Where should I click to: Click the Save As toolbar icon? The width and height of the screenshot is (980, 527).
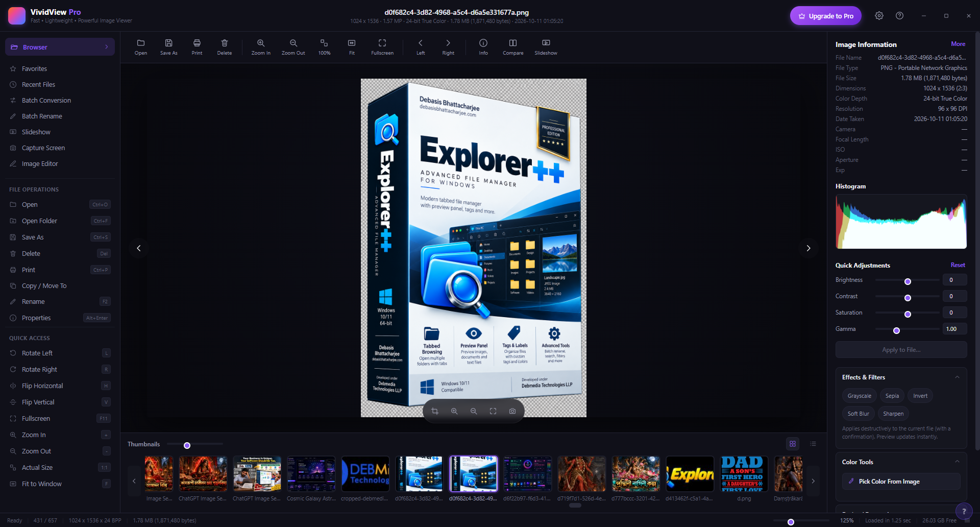(169, 47)
